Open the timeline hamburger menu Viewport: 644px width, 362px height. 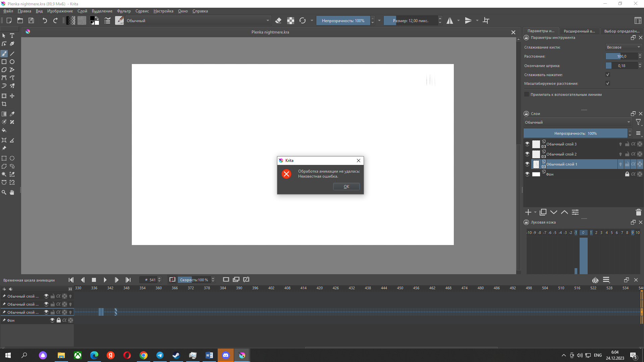point(606,280)
